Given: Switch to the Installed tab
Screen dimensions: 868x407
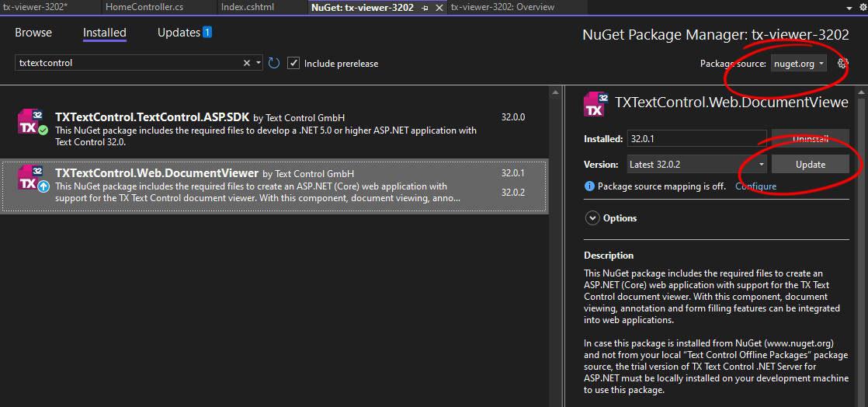Looking at the screenshot, I should click(x=105, y=33).
